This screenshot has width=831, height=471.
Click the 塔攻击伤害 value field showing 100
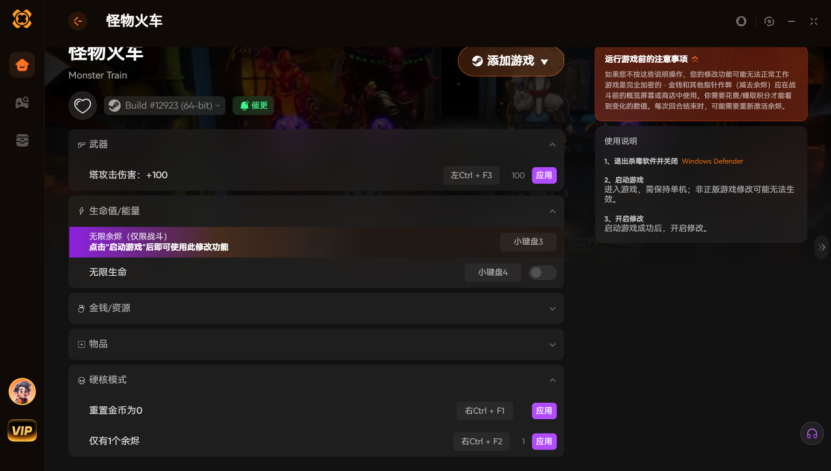[518, 175]
